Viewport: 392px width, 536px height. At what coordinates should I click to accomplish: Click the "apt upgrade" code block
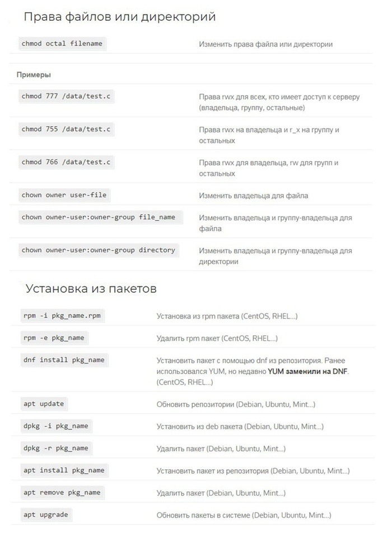46,514
